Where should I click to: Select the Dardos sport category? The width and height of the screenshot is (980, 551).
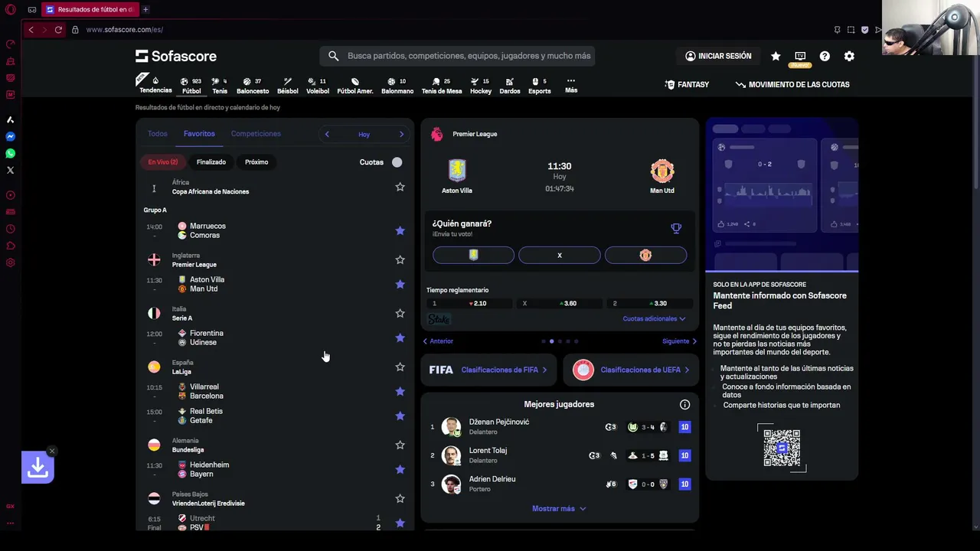coord(510,85)
